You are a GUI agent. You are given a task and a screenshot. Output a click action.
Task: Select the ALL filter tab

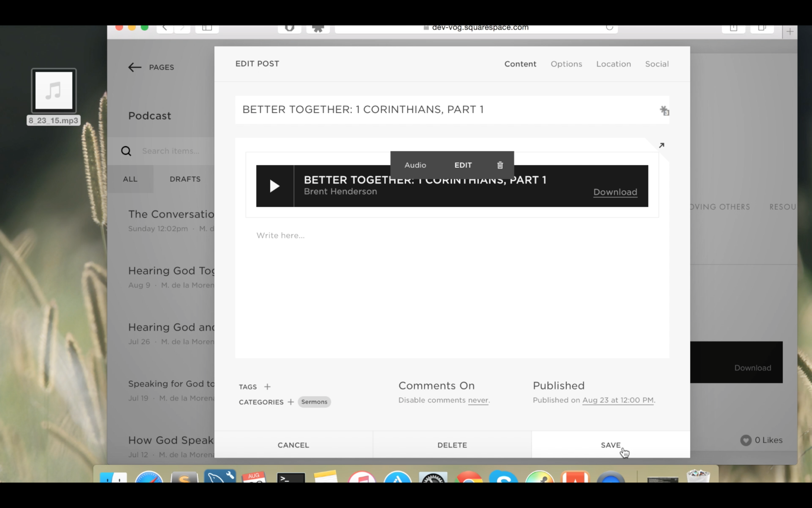[x=130, y=179]
